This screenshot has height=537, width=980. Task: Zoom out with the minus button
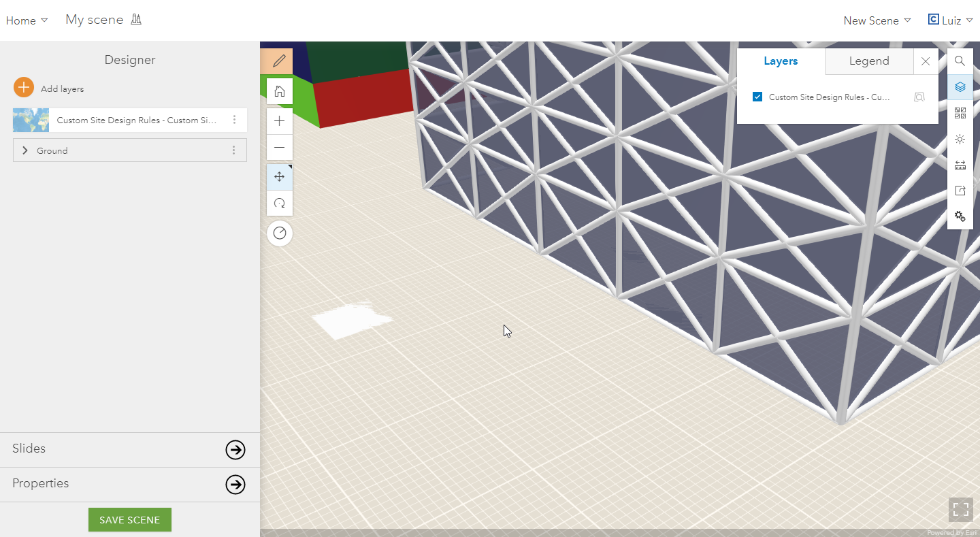click(x=279, y=147)
